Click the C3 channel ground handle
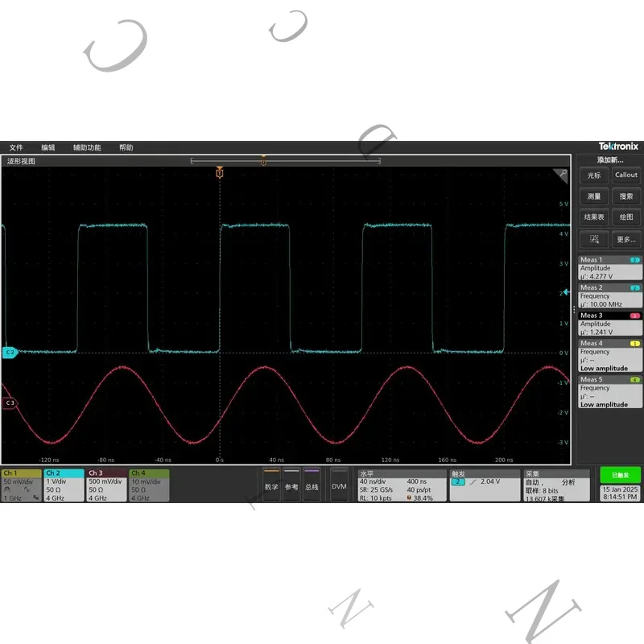This screenshot has height=644, width=644. (x=10, y=403)
